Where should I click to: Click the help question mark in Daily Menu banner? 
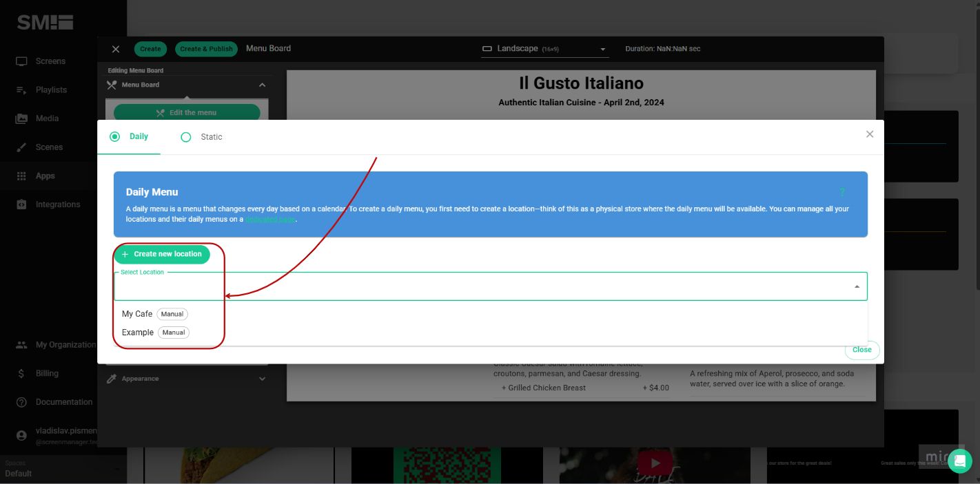point(841,192)
